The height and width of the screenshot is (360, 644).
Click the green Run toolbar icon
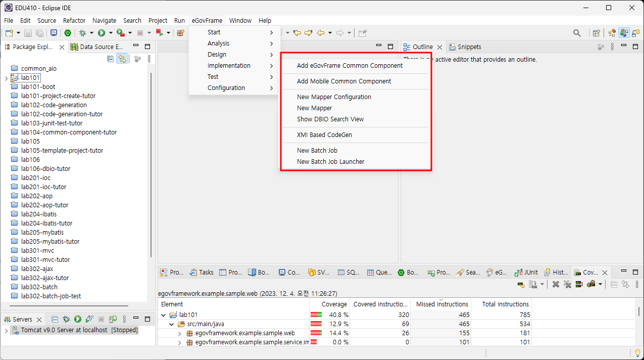click(102, 33)
